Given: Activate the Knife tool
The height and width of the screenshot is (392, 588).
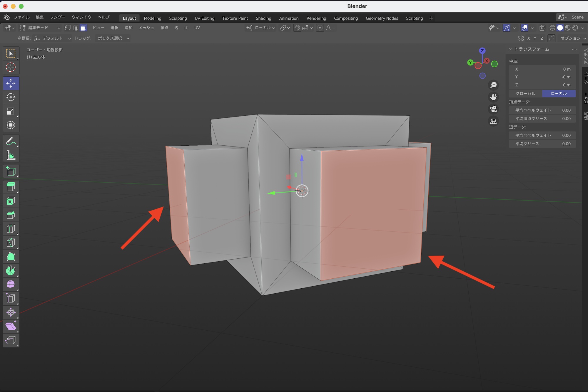Looking at the screenshot, I should 11,243.
